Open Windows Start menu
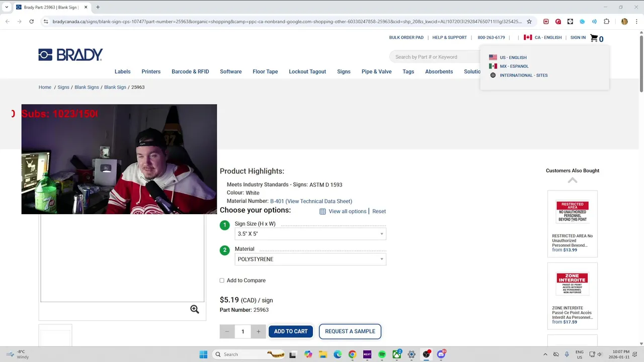This screenshot has height=362, width=644. click(203, 354)
